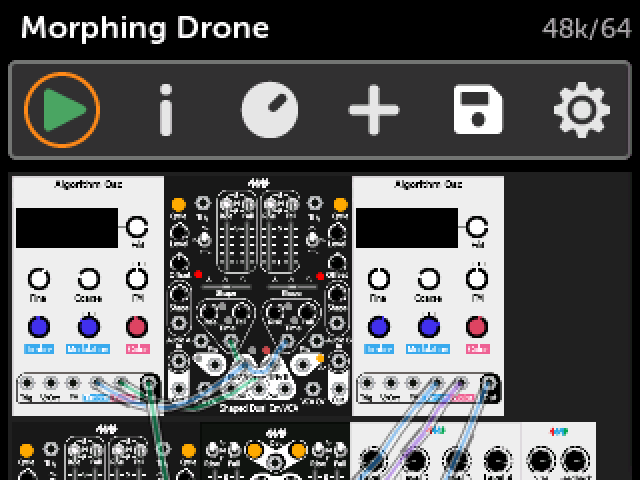Select the Morphing Drone patch title
Image resolution: width=640 pixels, height=480 pixels.
(x=145, y=28)
